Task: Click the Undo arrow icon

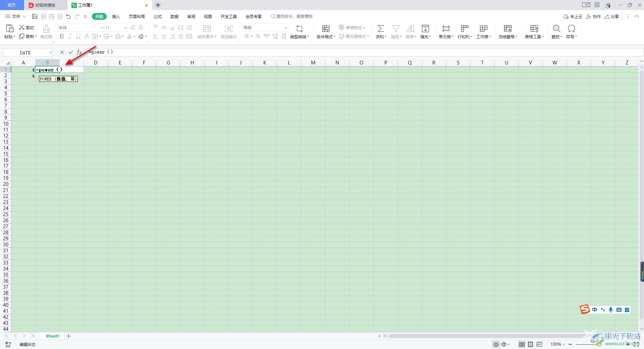Action: (68, 16)
